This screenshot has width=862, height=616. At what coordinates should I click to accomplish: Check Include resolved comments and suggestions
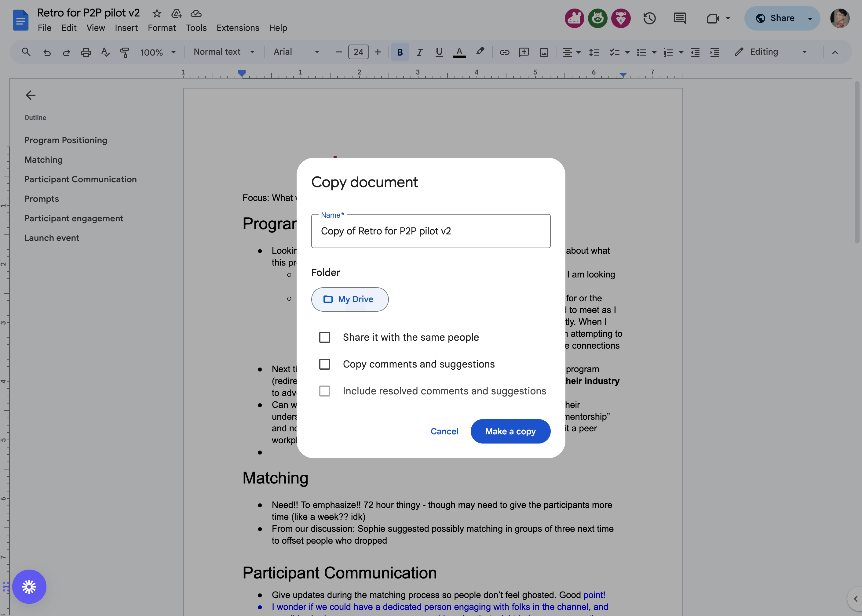324,391
